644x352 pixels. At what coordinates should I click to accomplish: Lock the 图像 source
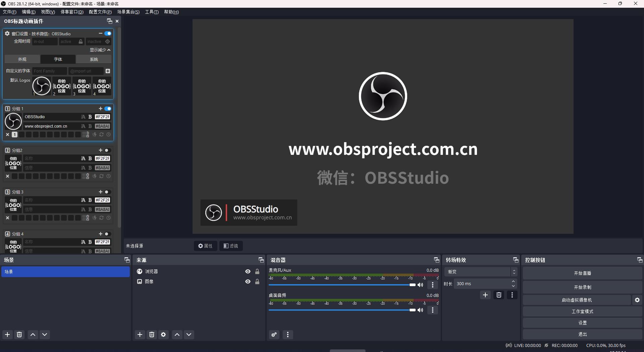point(257,281)
